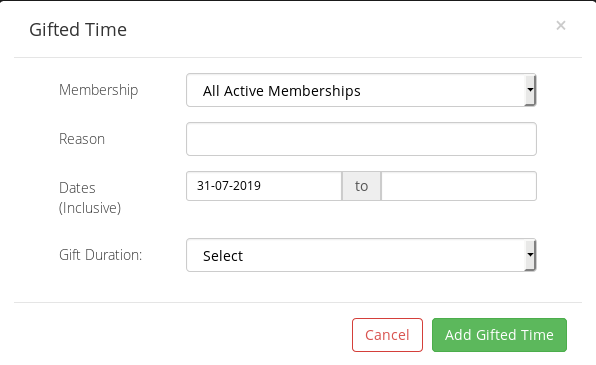Screen dimensions: 596x365
Task: Click the Membership dropdown arrow
Action: click(x=530, y=90)
